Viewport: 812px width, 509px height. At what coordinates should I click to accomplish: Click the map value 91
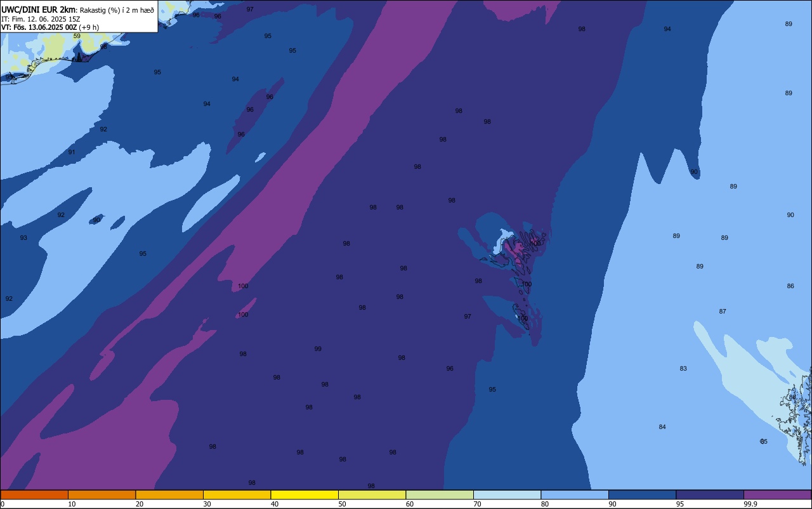tap(72, 152)
